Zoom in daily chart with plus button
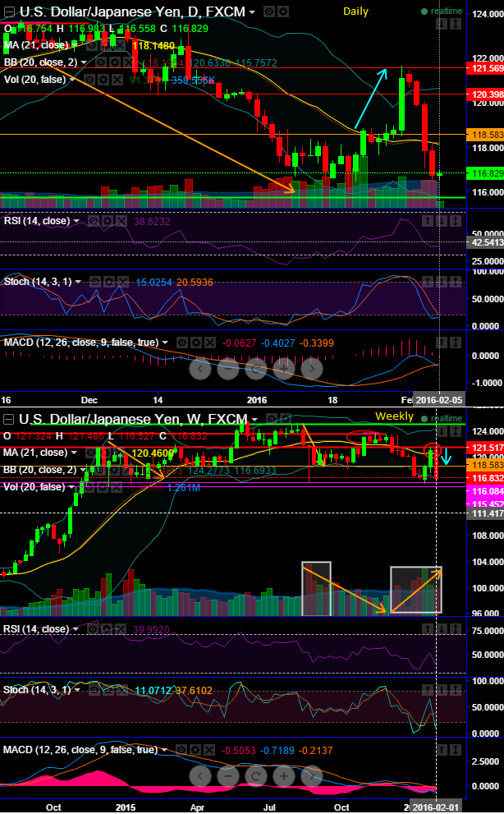The height and width of the screenshot is (814, 504). coord(284,369)
